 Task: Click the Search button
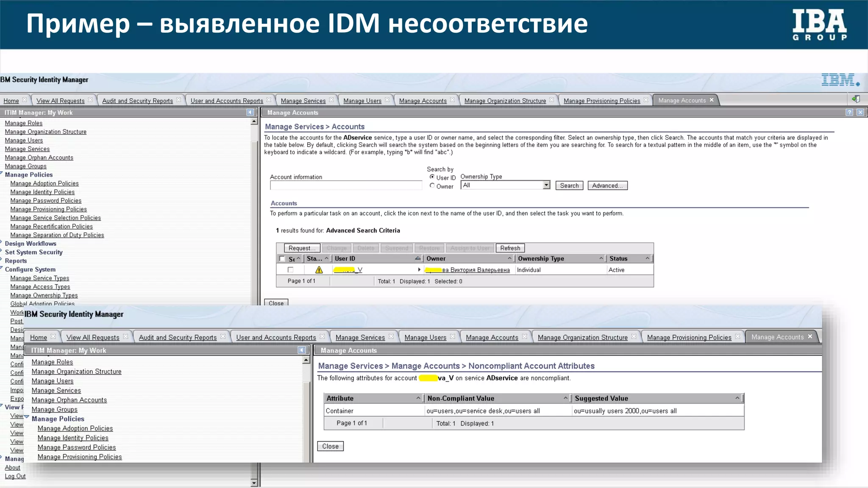point(569,186)
